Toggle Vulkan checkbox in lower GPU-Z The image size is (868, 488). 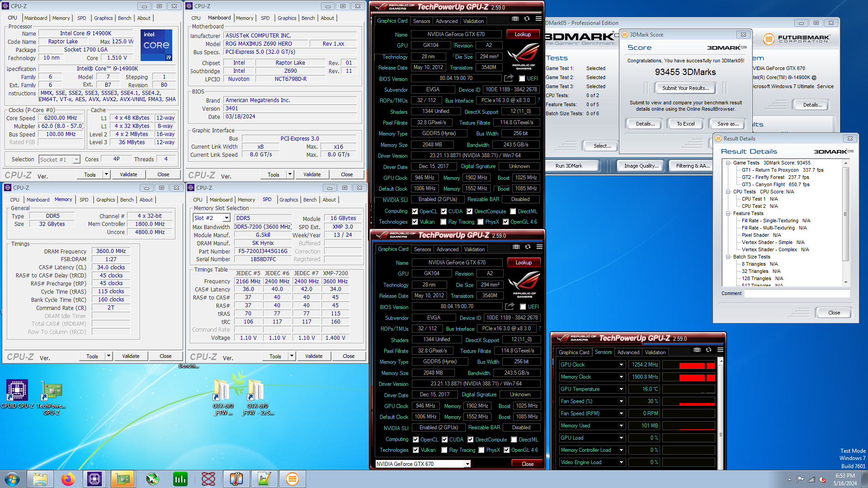pyautogui.click(x=416, y=450)
